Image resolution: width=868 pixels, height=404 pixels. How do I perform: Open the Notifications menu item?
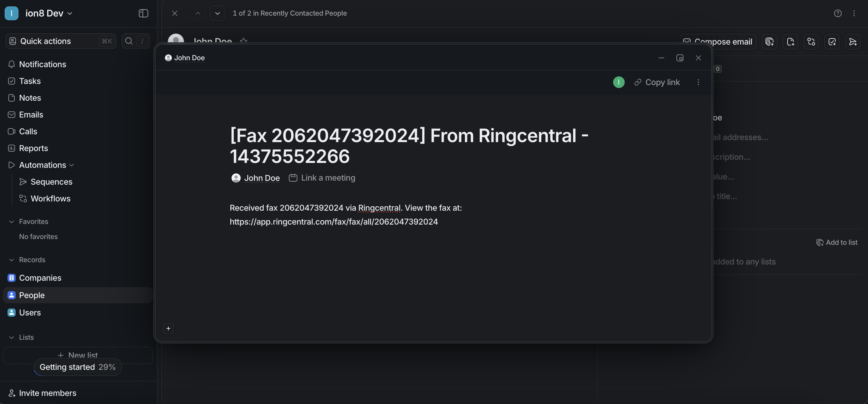click(x=43, y=64)
